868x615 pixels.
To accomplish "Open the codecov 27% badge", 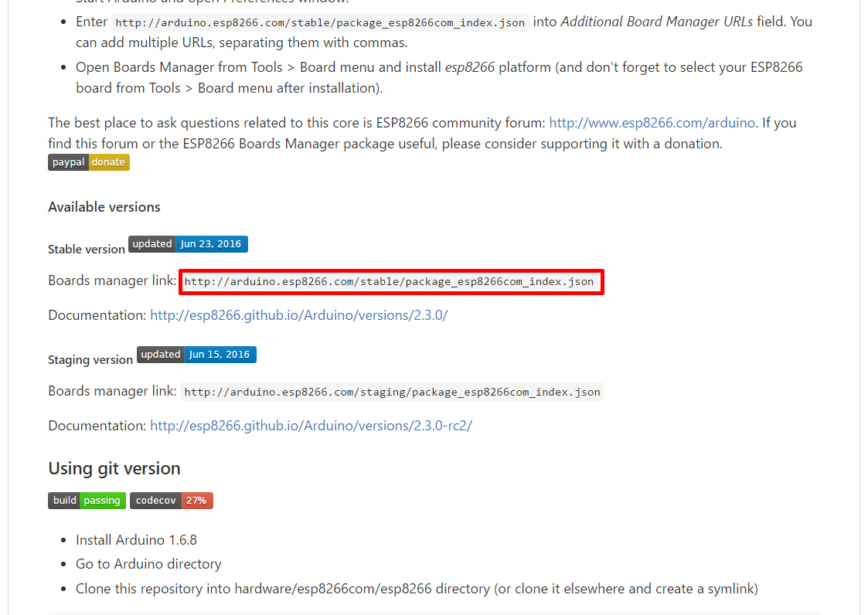I will (x=171, y=501).
